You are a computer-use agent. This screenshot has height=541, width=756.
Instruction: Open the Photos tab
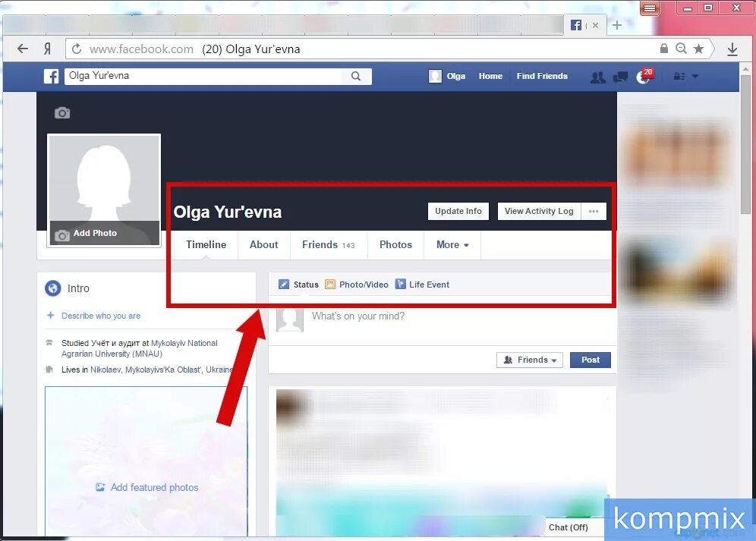pos(395,245)
